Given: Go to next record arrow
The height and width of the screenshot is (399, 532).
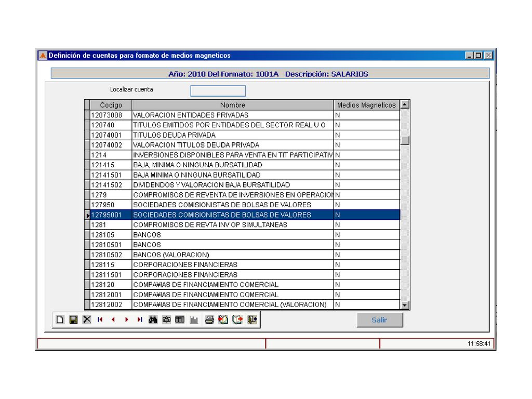Looking at the screenshot, I should [126, 320].
